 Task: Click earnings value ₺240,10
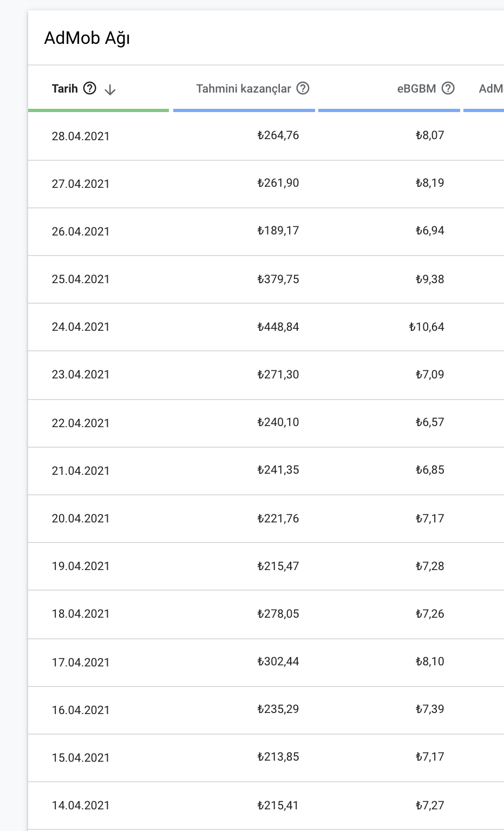(x=278, y=422)
